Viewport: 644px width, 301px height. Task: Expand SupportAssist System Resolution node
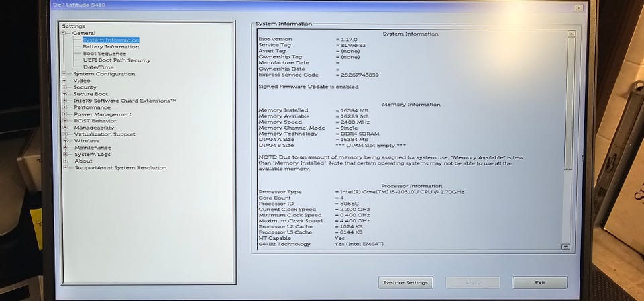[x=66, y=167]
